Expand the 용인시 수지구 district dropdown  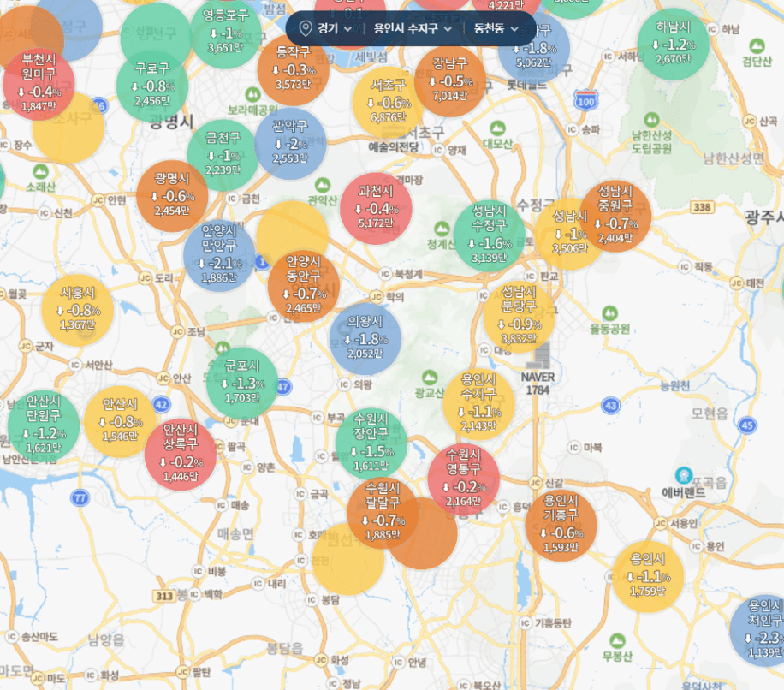point(413,28)
